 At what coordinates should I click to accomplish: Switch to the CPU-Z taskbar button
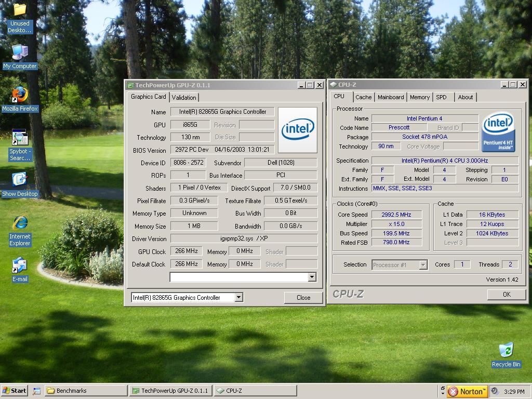click(x=255, y=391)
